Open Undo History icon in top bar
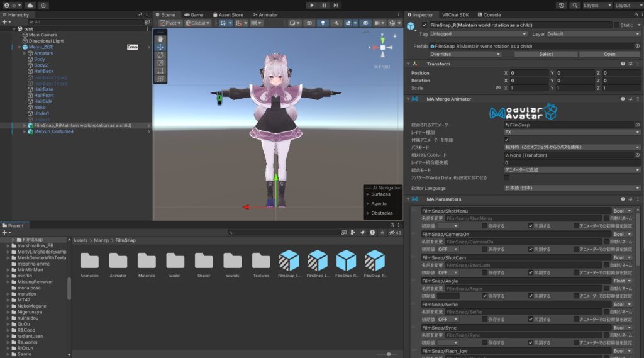644x358 pixels. (x=561, y=5)
